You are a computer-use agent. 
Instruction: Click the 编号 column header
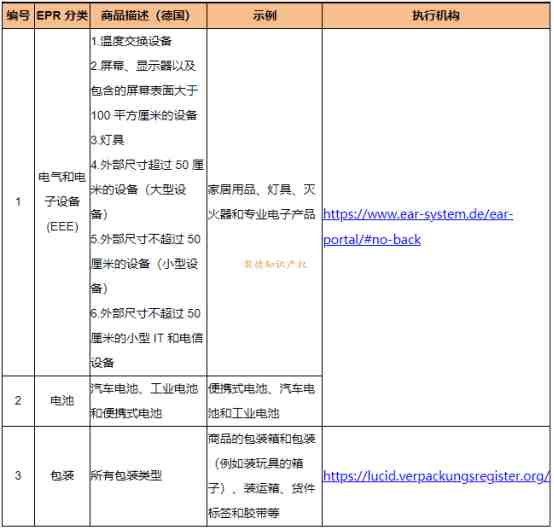pyautogui.click(x=18, y=16)
